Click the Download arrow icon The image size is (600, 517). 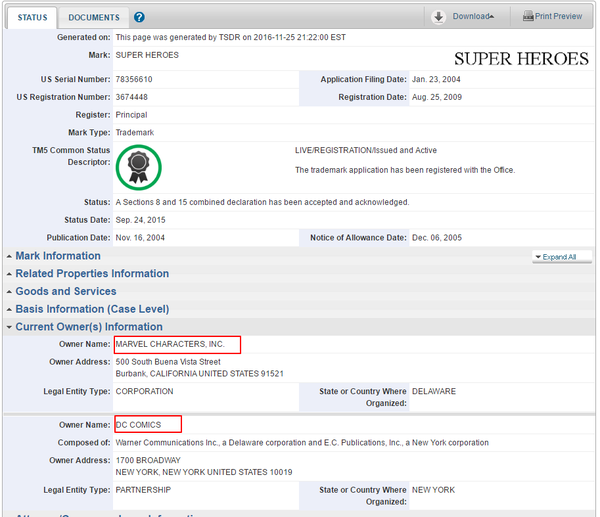(x=439, y=17)
